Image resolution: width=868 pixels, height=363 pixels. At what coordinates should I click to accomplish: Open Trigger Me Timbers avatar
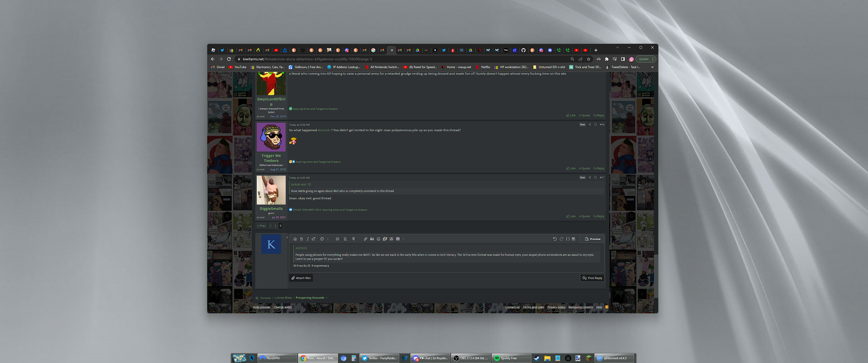coord(271,137)
